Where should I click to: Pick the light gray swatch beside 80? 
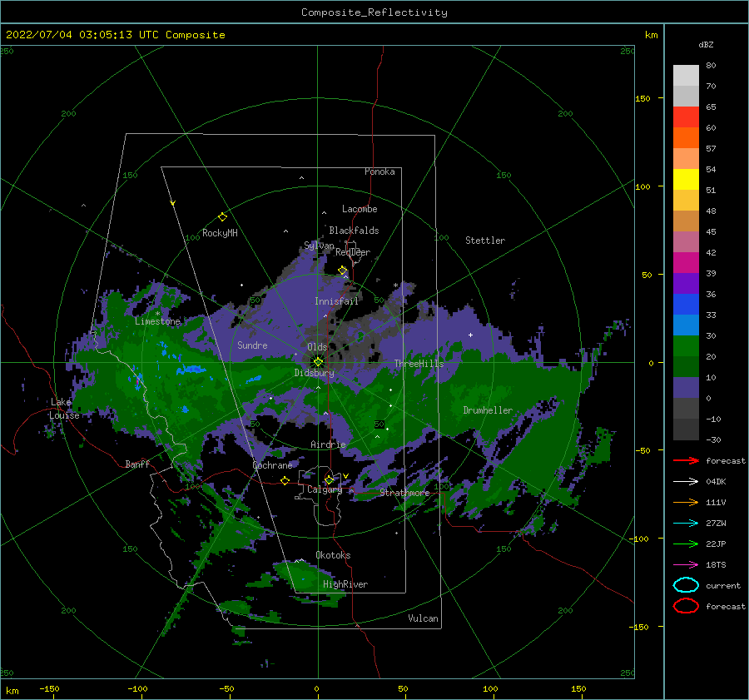tap(686, 75)
